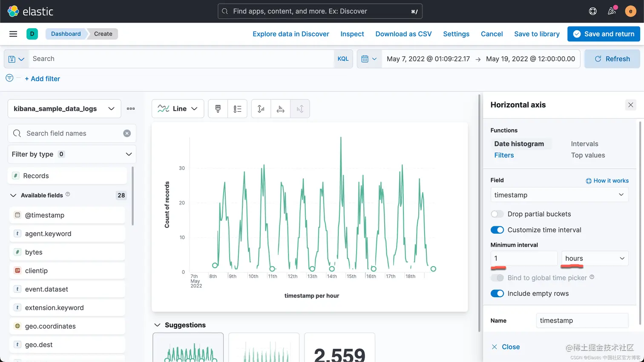Open the calendar quick date menu
The image size is (644, 362).
coord(369,59)
